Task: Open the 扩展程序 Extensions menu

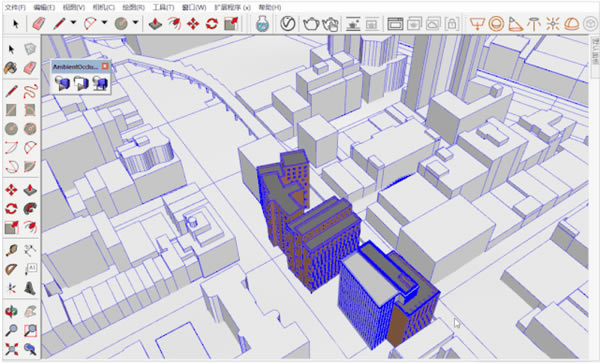Action: [232, 7]
